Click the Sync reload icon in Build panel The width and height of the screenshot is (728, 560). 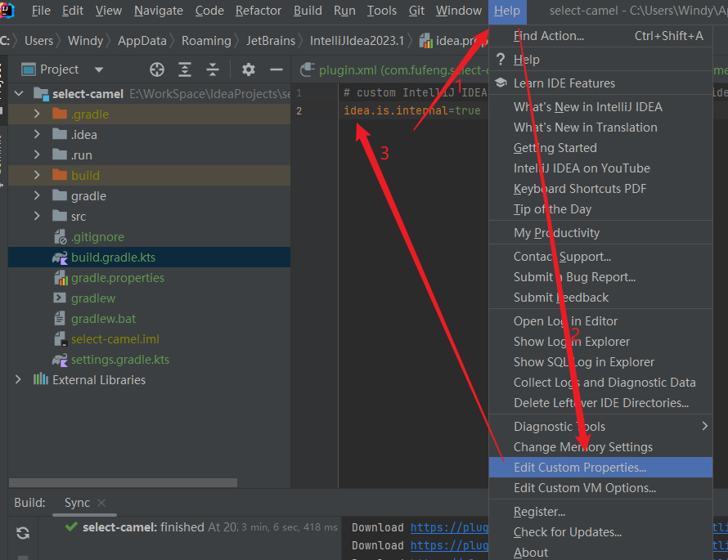pos(23,533)
